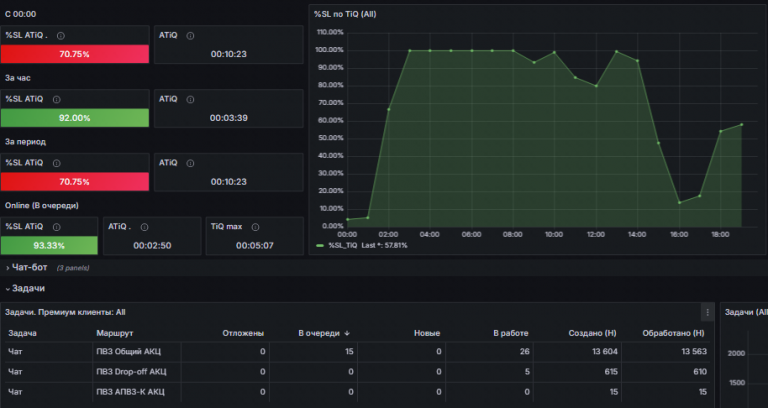
Task: Click the 5 value in В работе column
Action: [527, 372]
